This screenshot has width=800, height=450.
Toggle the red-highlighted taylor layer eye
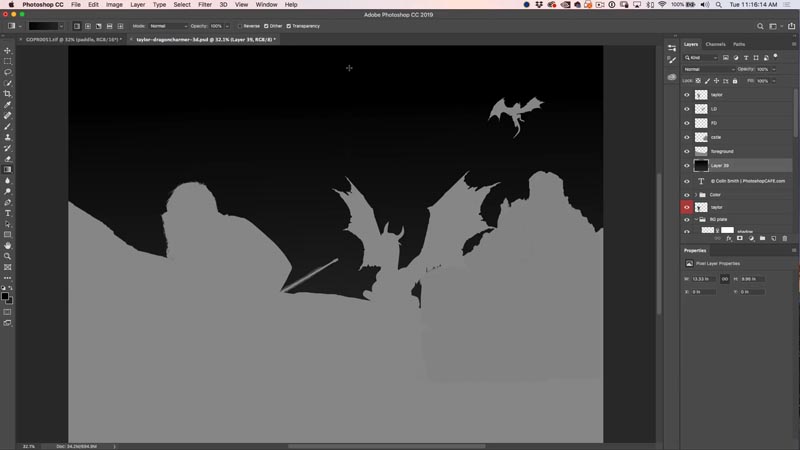click(x=687, y=207)
